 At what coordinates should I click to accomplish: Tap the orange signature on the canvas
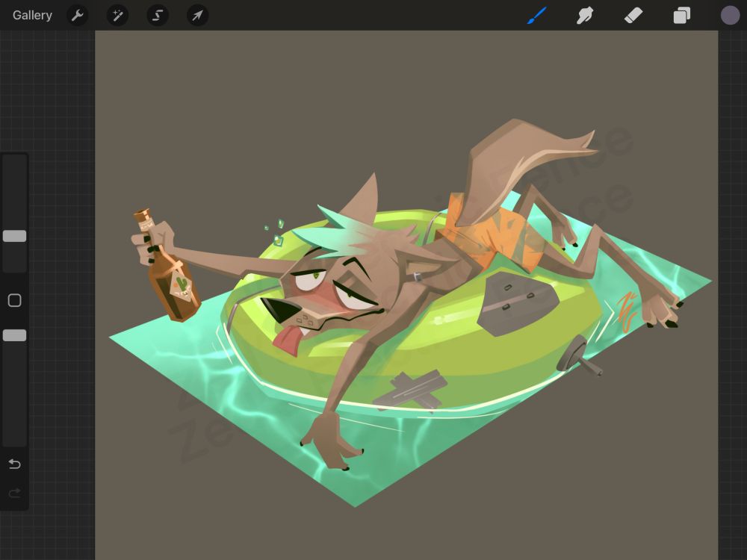627,312
